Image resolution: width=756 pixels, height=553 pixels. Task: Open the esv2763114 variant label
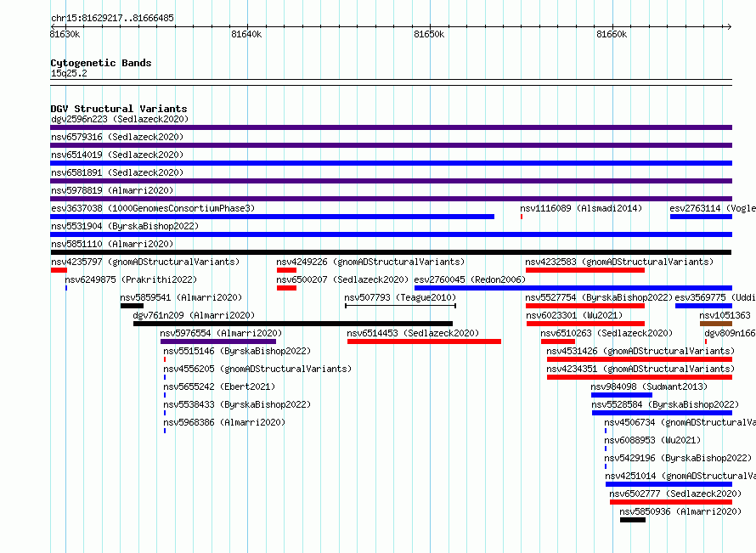click(713, 208)
